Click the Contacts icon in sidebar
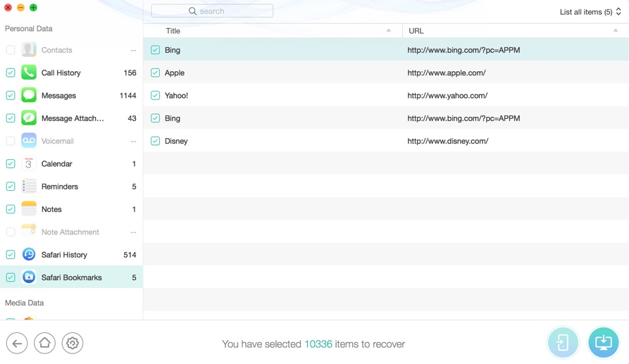Screen dimensions: 629x364 click(29, 50)
